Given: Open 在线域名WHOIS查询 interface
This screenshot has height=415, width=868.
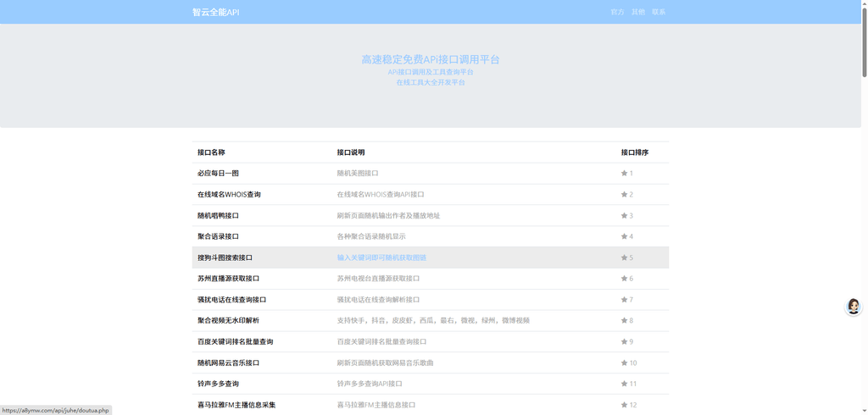Looking at the screenshot, I should (x=229, y=194).
